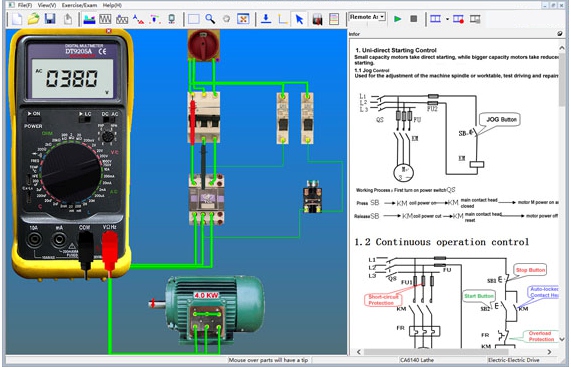
Task: Stop the simulation with the square button
Action: pyautogui.click(x=414, y=19)
